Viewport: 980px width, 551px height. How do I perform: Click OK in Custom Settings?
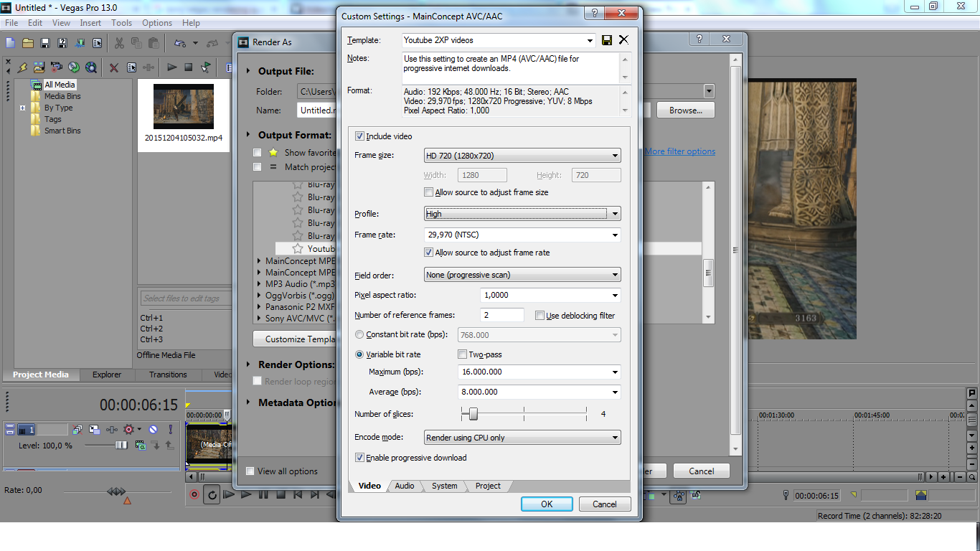547,504
